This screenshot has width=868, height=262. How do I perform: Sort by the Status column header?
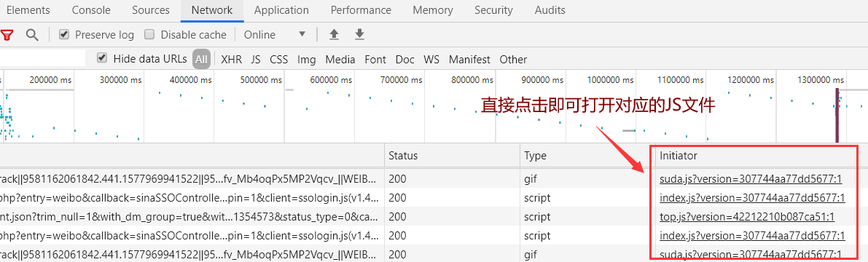pos(453,155)
